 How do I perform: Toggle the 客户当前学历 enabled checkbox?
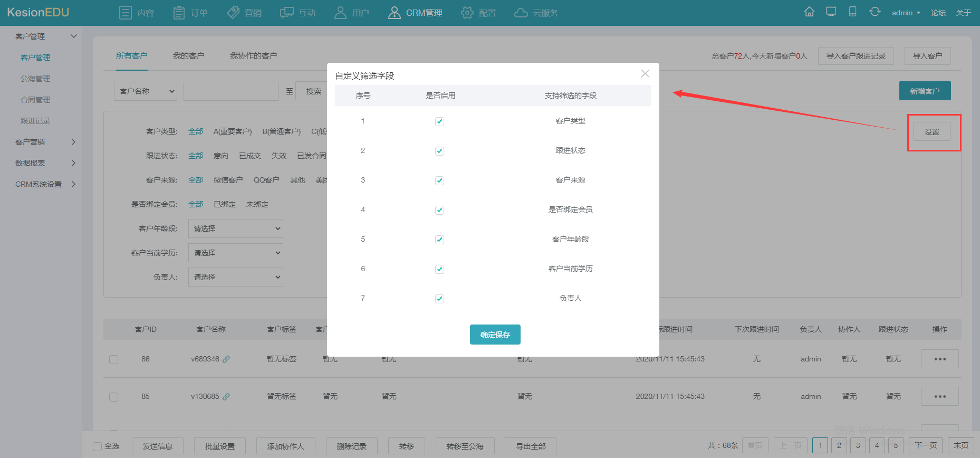(439, 269)
